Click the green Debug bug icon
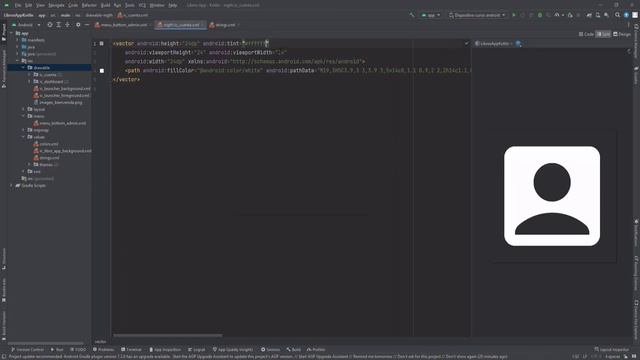 pyautogui.click(x=540, y=15)
